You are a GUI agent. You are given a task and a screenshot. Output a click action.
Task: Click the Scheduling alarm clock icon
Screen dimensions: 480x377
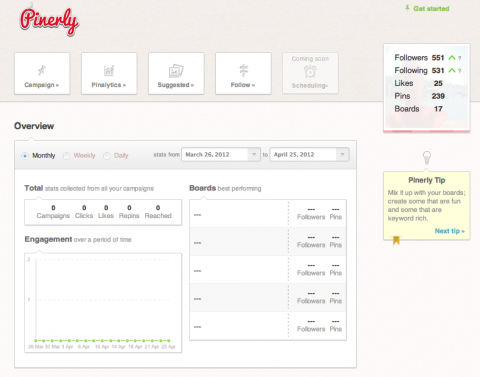[310, 71]
